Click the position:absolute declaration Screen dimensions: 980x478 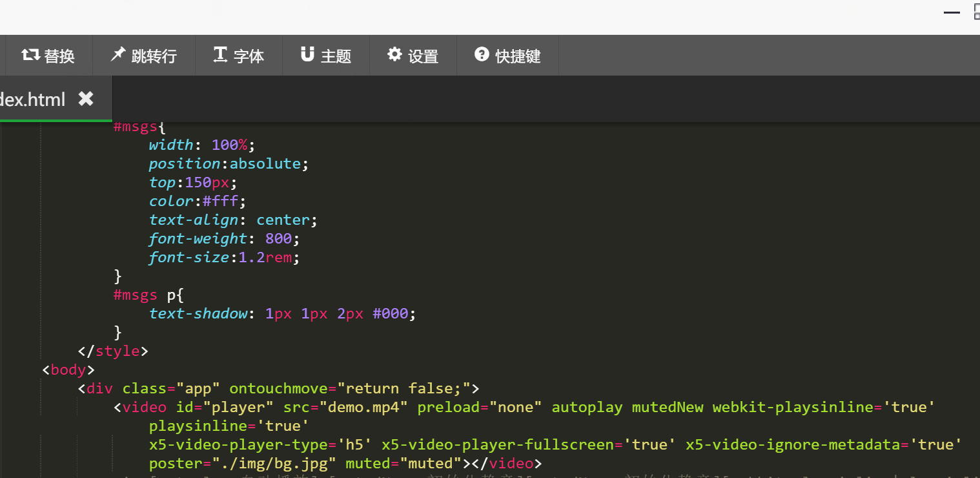(229, 163)
